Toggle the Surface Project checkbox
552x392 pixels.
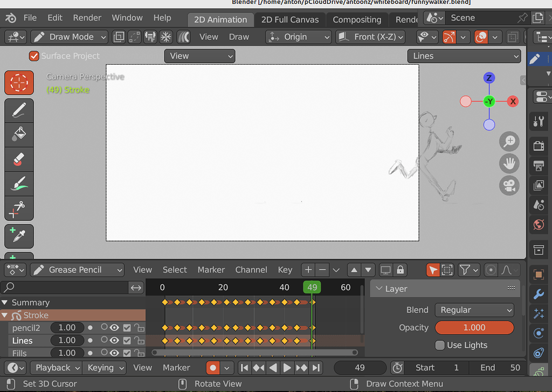pos(34,56)
